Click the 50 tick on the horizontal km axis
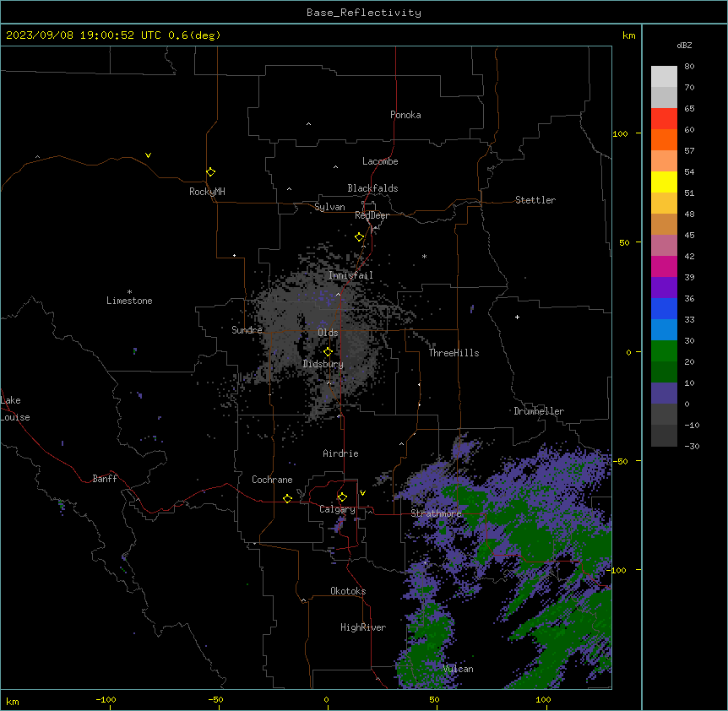 pyautogui.click(x=434, y=699)
